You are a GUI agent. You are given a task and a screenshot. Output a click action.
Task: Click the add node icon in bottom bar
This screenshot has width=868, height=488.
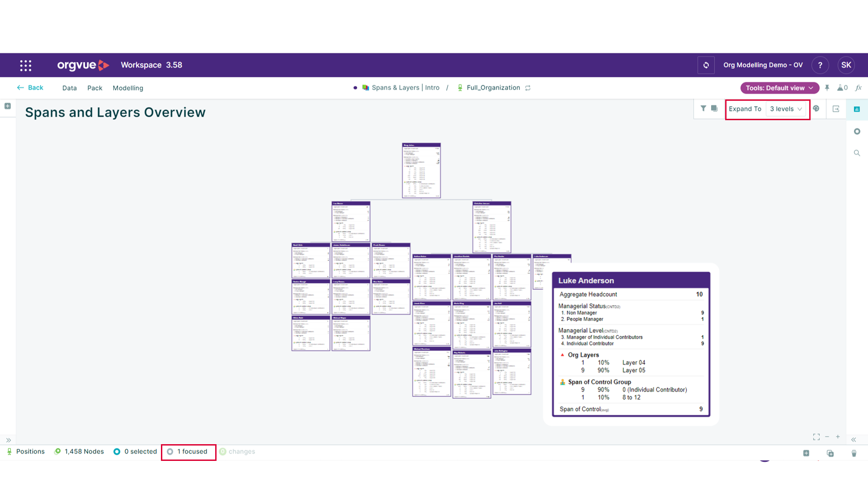806,453
